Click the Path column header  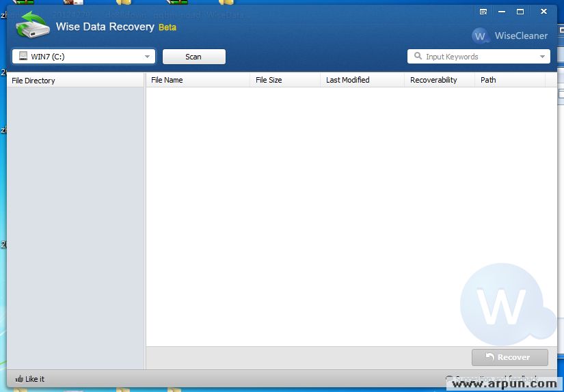coord(510,80)
